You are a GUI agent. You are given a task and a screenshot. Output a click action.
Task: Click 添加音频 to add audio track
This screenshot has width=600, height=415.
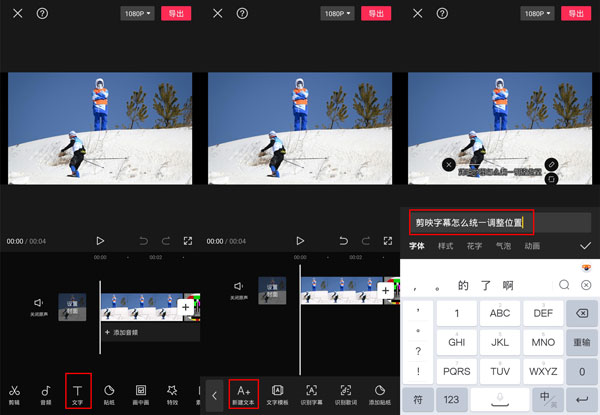pyautogui.click(x=125, y=331)
